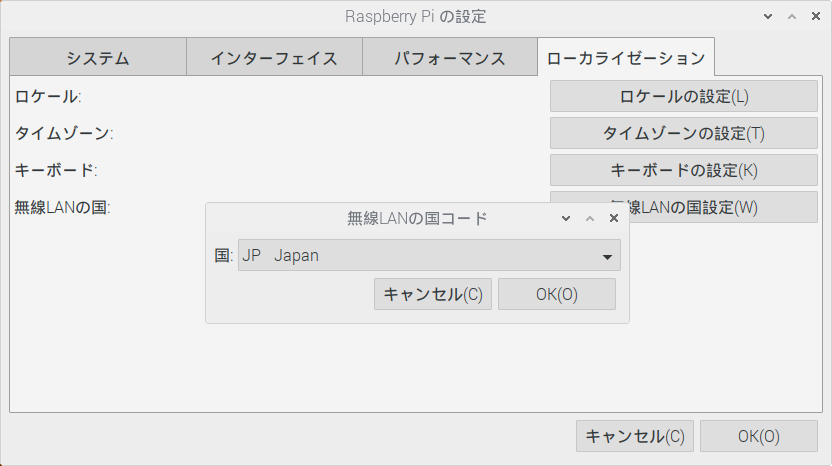Open タイムゾーンの設定(T)
This screenshot has width=832, height=466.
[683, 133]
